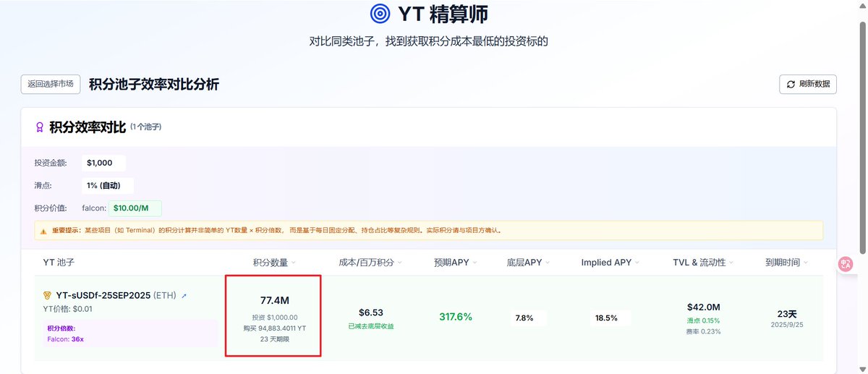Click the 积分池子效率对比分析 heading
The width and height of the screenshot is (868, 374).
click(154, 85)
